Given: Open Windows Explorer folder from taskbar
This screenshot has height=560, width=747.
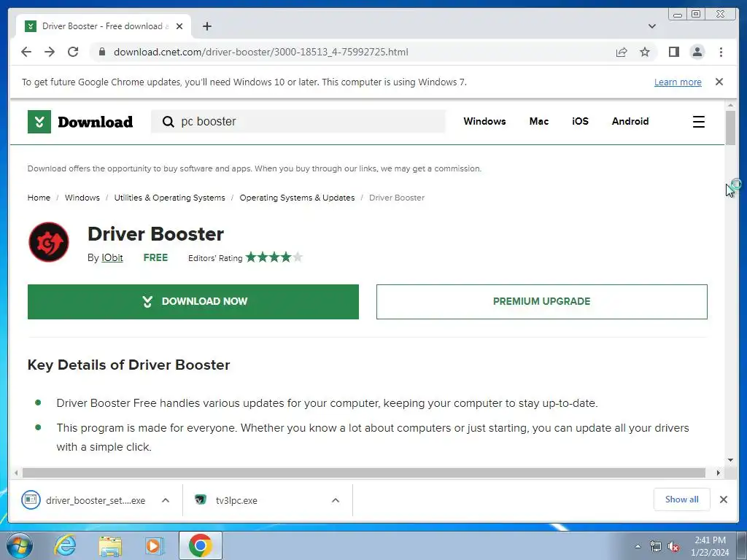Looking at the screenshot, I should 110,545.
